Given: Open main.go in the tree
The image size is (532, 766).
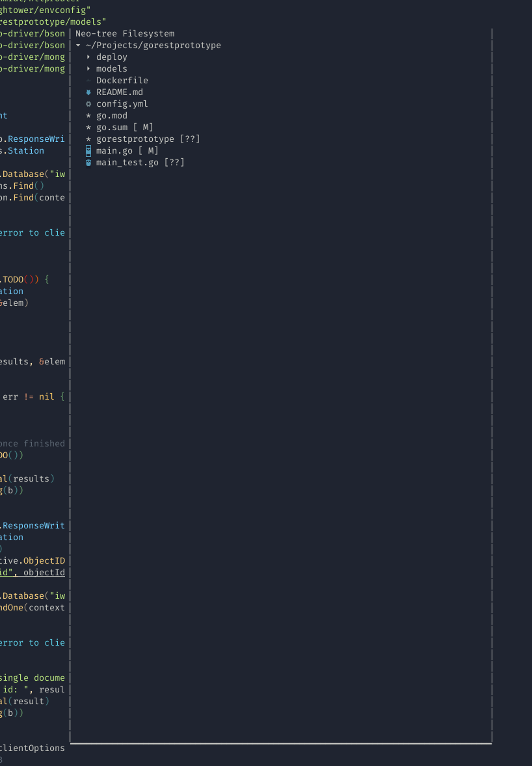Looking at the screenshot, I should click(114, 151).
